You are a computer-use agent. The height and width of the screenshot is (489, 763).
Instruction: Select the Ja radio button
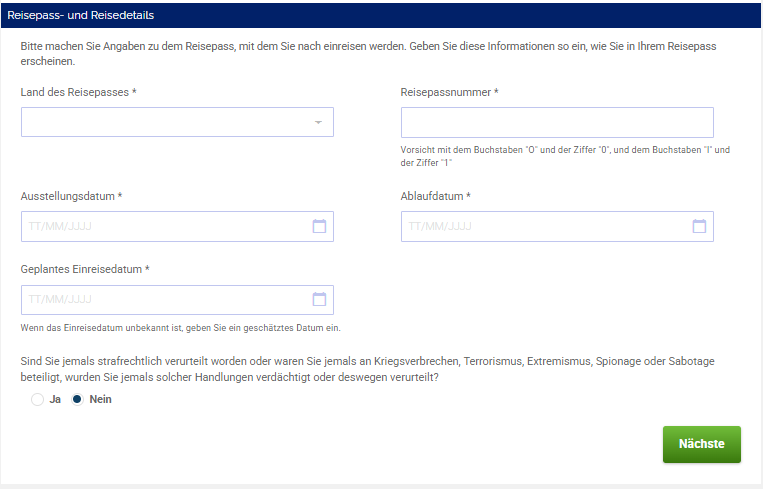click(37, 399)
